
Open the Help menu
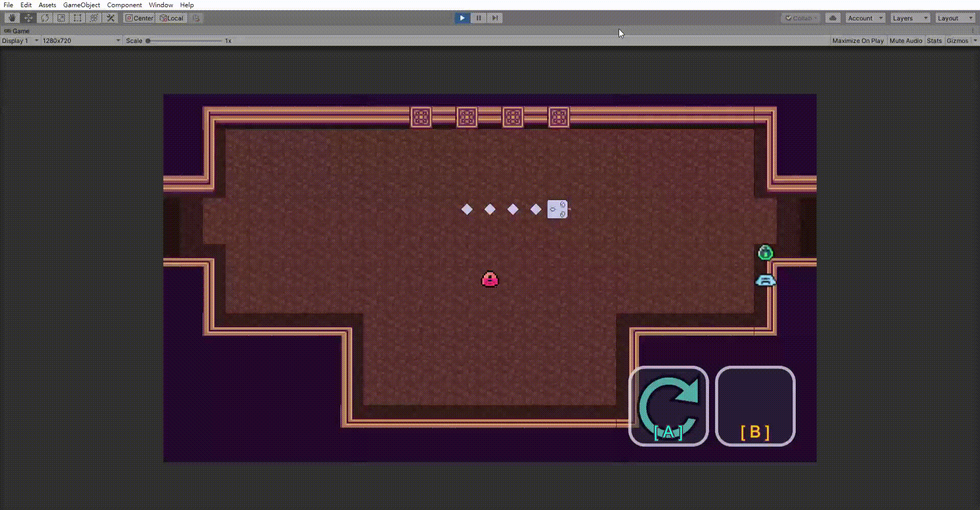[187, 5]
